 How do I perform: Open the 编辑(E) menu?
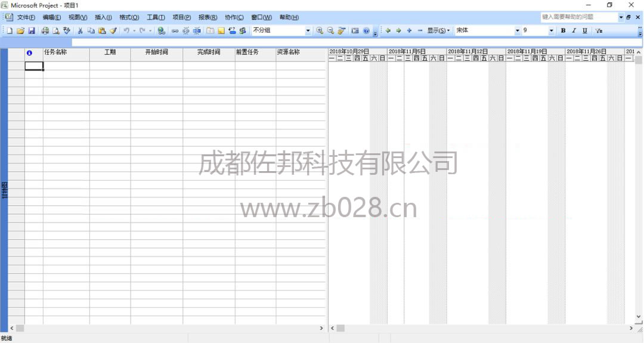pos(52,17)
